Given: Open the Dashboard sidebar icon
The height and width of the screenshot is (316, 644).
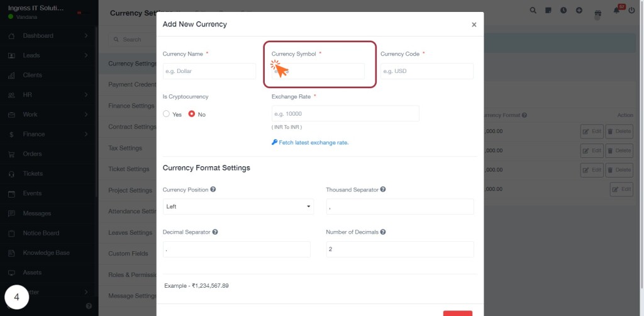Looking at the screenshot, I should pyautogui.click(x=11, y=36).
